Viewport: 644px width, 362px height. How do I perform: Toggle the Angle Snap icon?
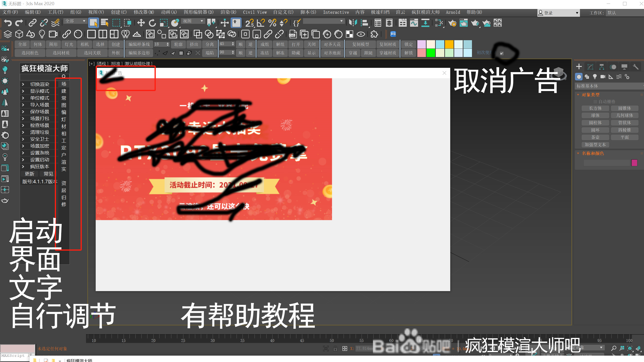click(x=261, y=23)
